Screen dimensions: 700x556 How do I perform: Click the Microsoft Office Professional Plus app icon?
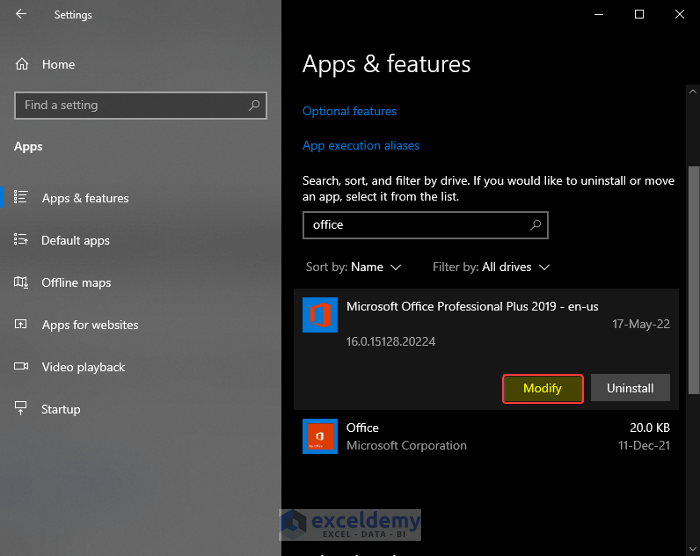tap(320, 315)
